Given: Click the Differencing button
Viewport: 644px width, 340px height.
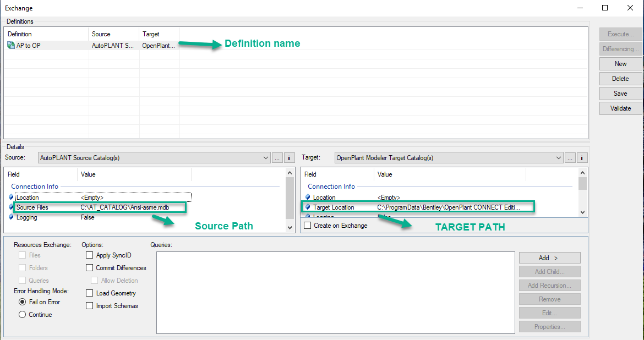Looking at the screenshot, I should tap(620, 49).
